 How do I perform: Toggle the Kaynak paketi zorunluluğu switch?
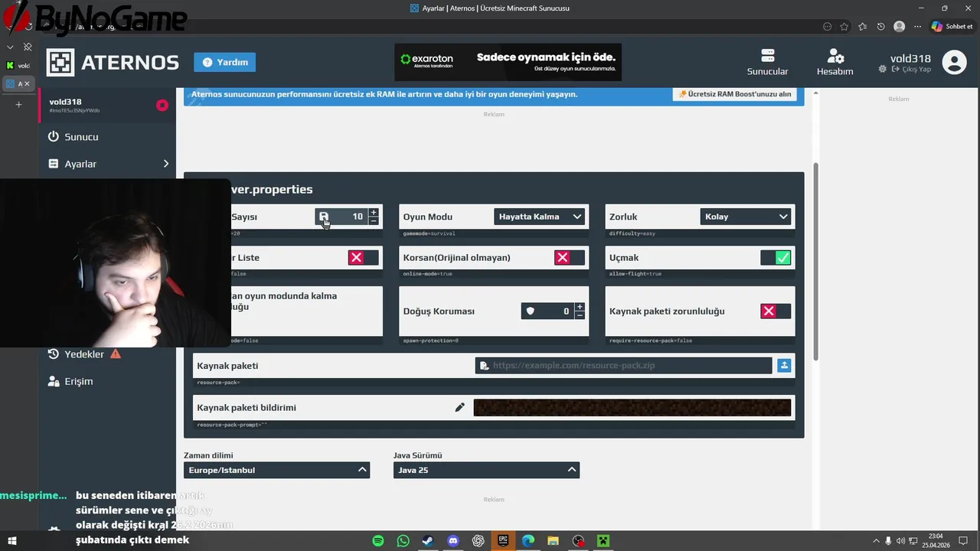click(x=776, y=311)
